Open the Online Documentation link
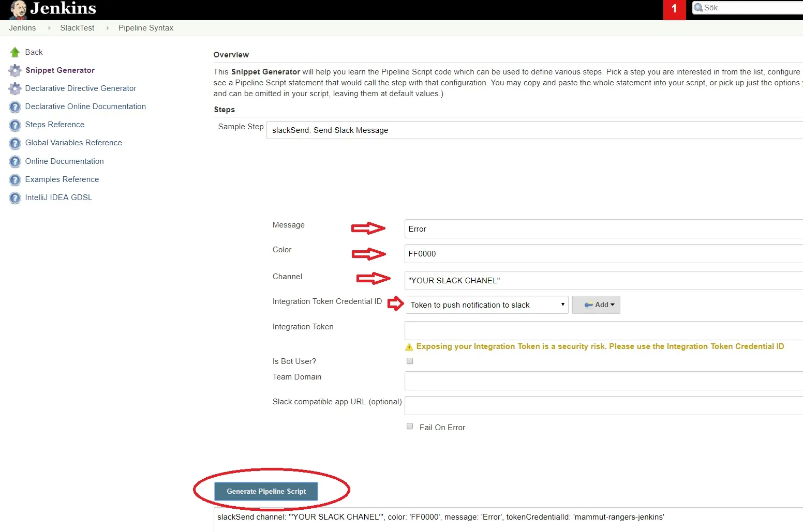 tap(65, 161)
